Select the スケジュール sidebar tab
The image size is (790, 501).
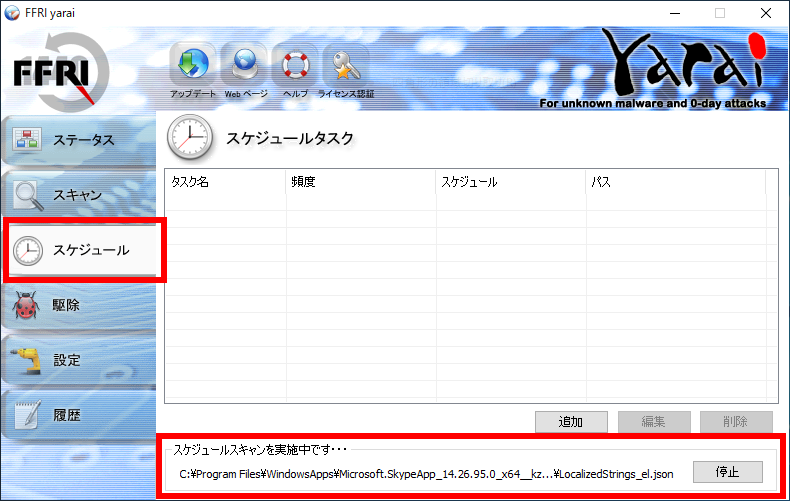[x=83, y=250]
